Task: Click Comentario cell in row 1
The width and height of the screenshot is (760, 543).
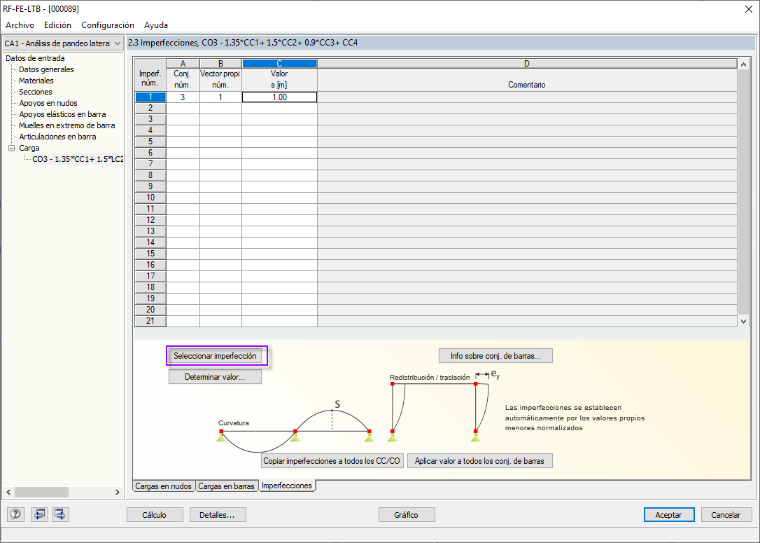Action: coord(527,97)
